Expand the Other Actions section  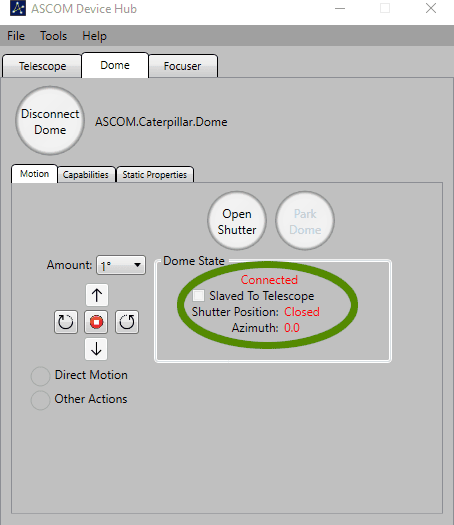click(41, 400)
